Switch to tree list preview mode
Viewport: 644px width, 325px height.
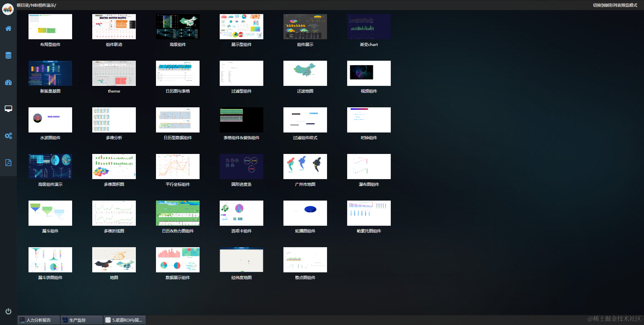(615, 5)
